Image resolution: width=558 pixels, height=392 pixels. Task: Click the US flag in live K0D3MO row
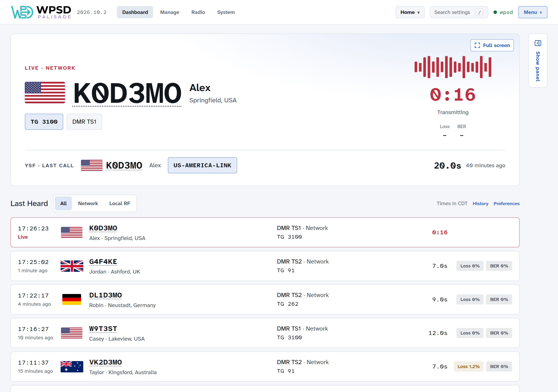[x=72, y=232]
